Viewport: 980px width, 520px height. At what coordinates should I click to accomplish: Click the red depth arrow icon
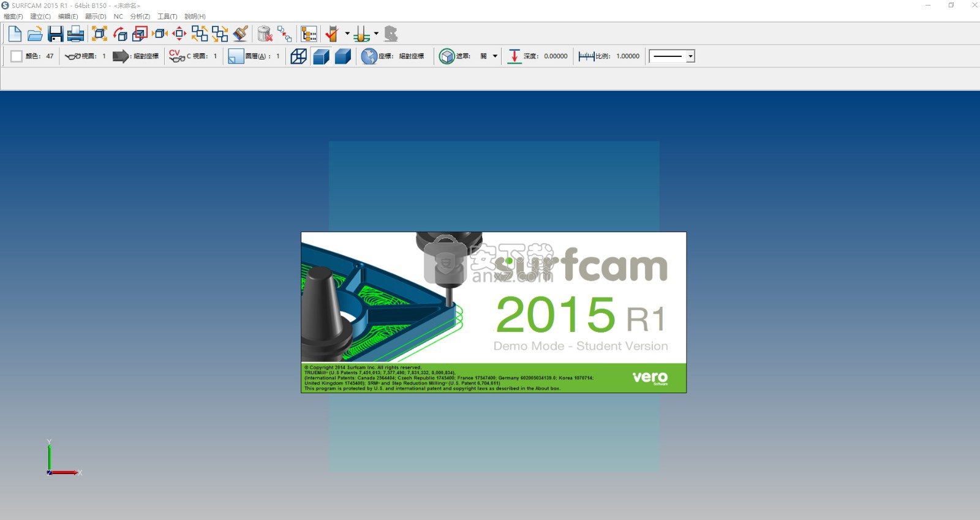[514, 56]
